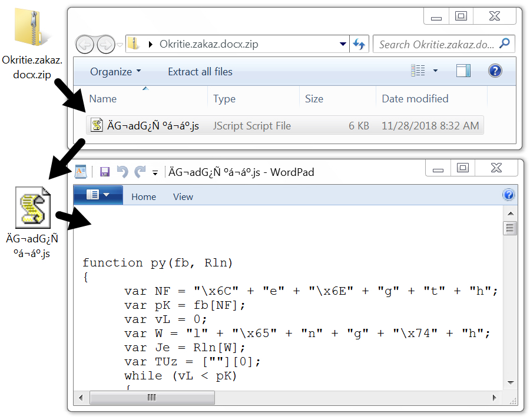Sort by the Name column header

pyautogui.click(x=103, y=99)
